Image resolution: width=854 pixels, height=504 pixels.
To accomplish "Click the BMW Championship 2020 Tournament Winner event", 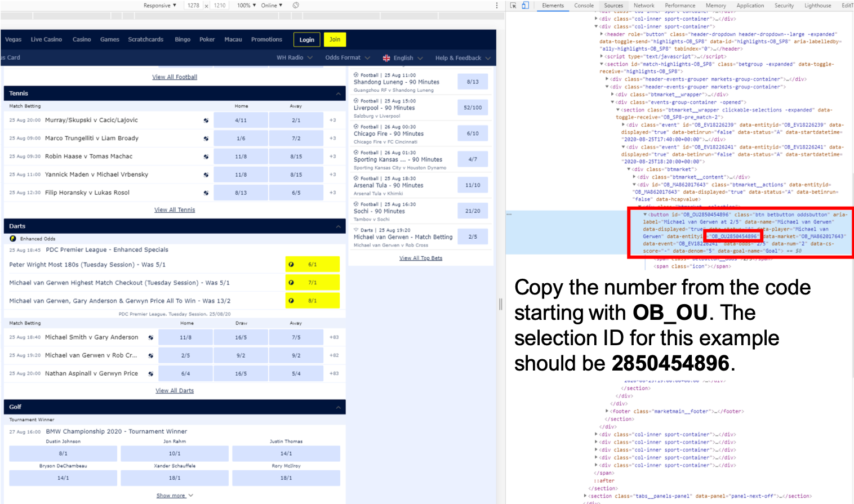I will (x=116, y=431).
